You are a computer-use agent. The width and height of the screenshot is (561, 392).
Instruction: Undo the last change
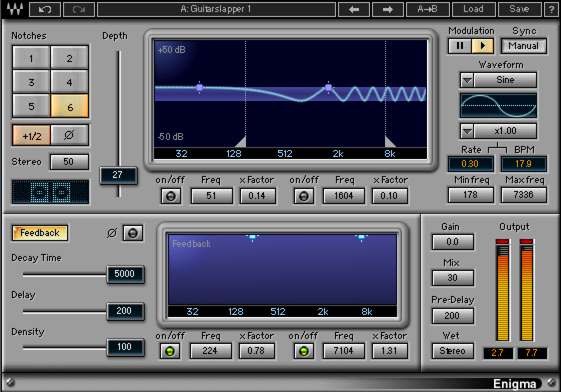tap(44, 9)
